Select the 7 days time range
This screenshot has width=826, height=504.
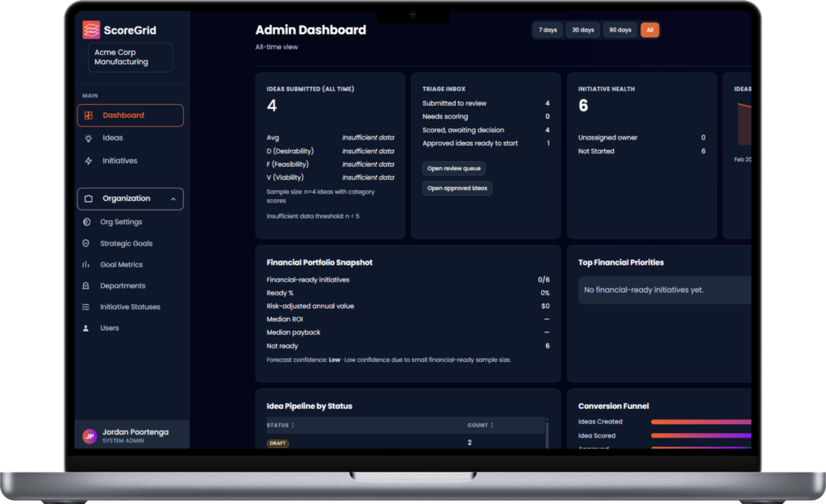(548, 30)
